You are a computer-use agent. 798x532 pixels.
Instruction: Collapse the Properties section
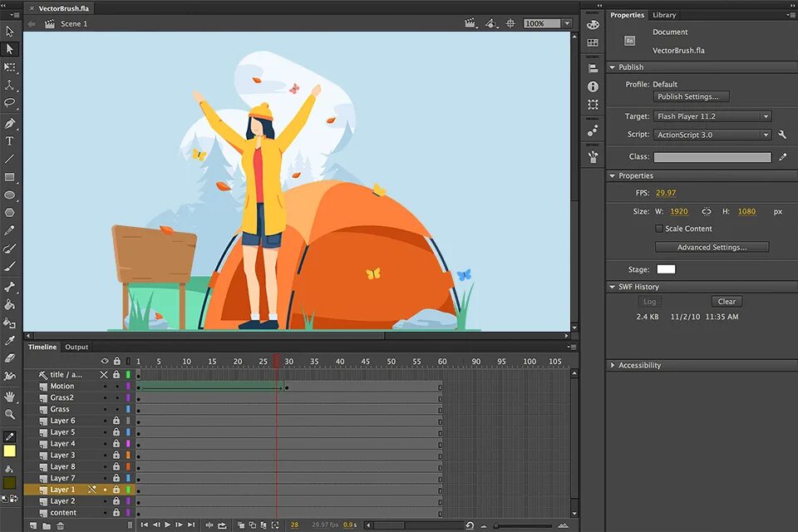(613, 175)
